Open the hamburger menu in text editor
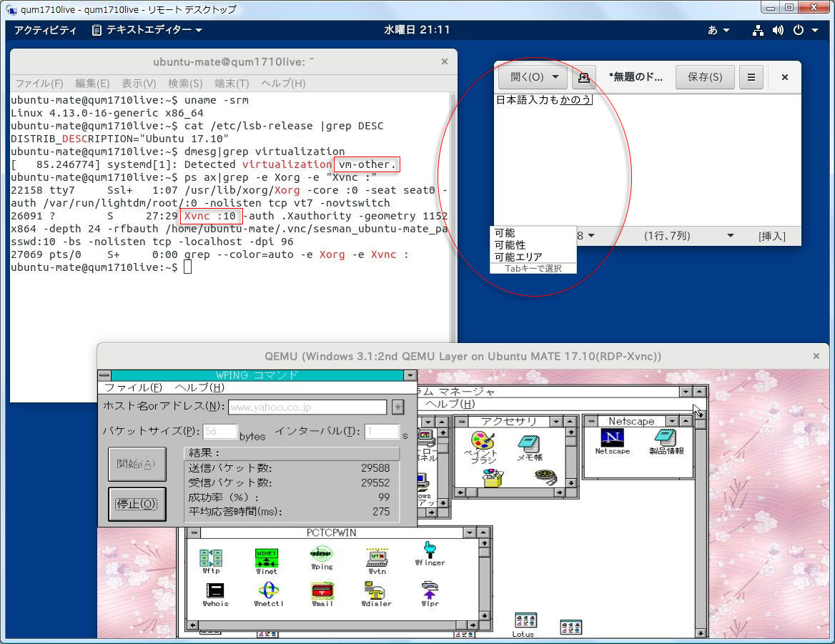 click(751, 77)
